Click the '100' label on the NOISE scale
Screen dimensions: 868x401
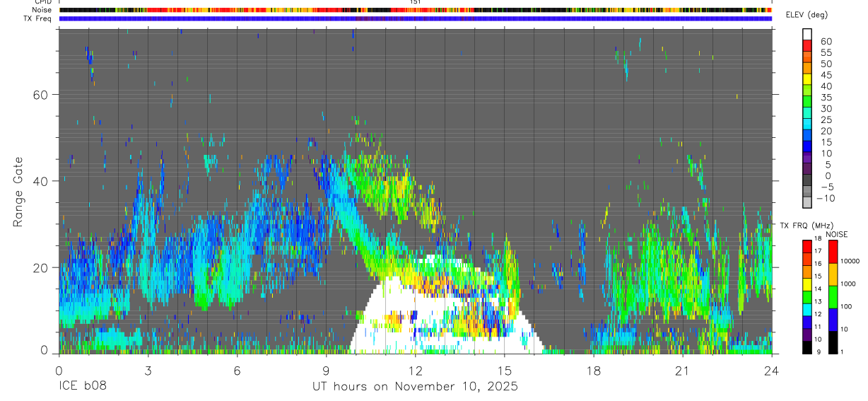click(x=847, y=307)
